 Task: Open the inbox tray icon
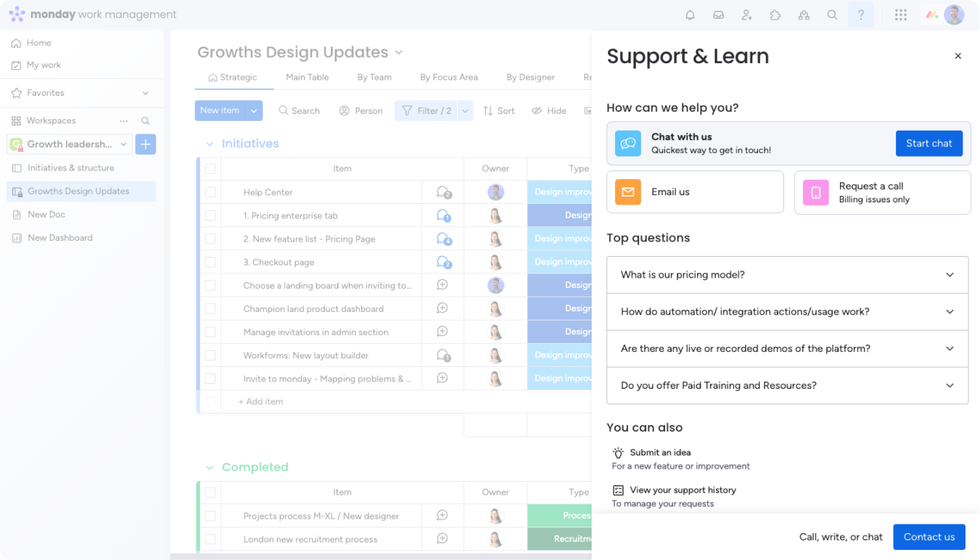tap(718, 15)
